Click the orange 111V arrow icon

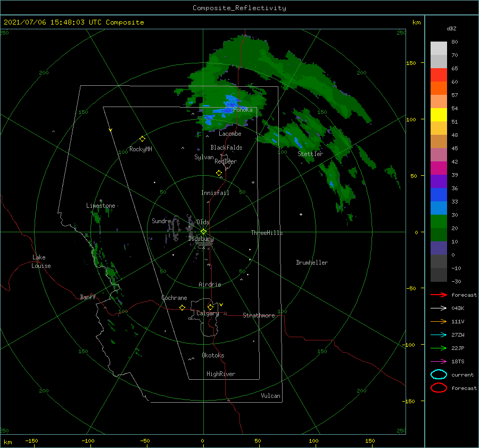tap(439, 321)
